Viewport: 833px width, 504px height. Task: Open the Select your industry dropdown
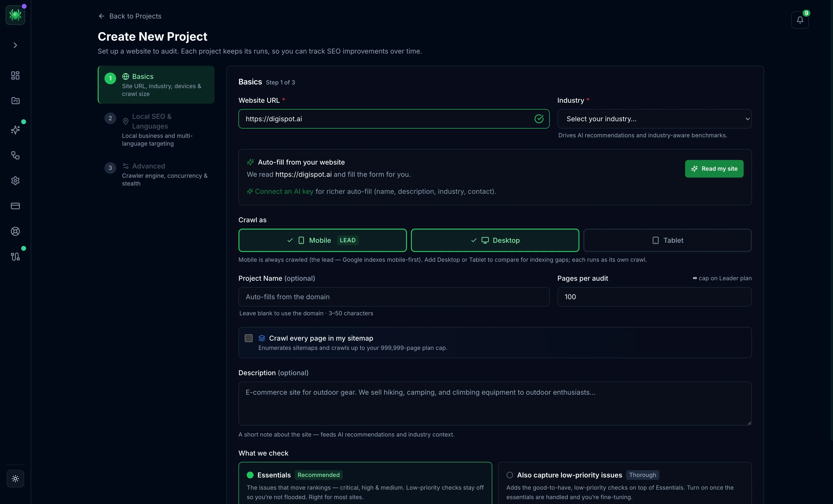[654, 119]
